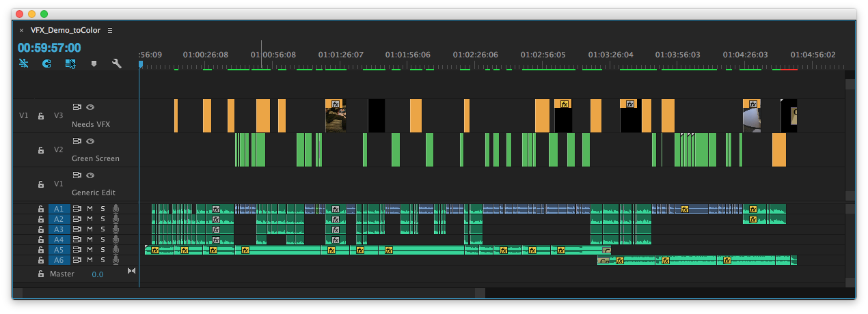Toggle eye visibility for Green Screen track

pos(90,141)
